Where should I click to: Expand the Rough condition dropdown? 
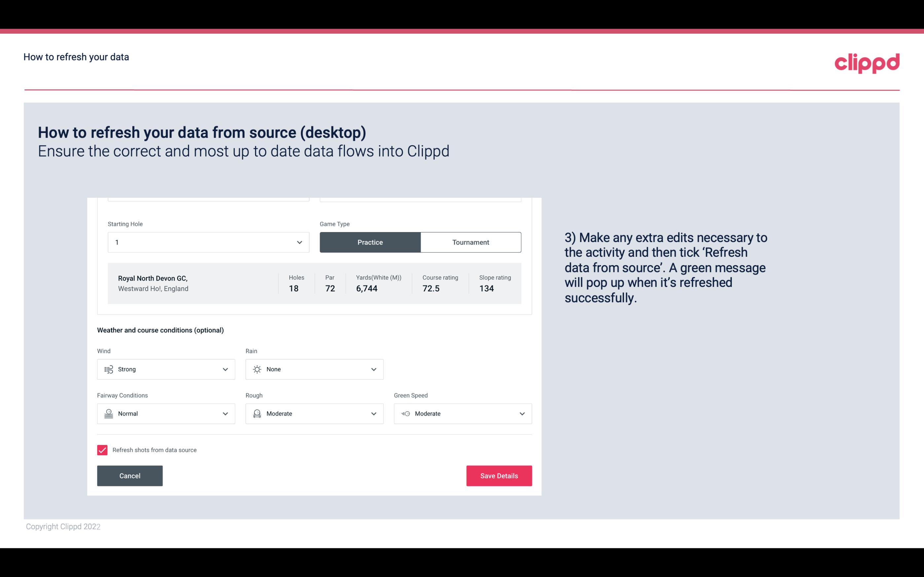(373, 414)
